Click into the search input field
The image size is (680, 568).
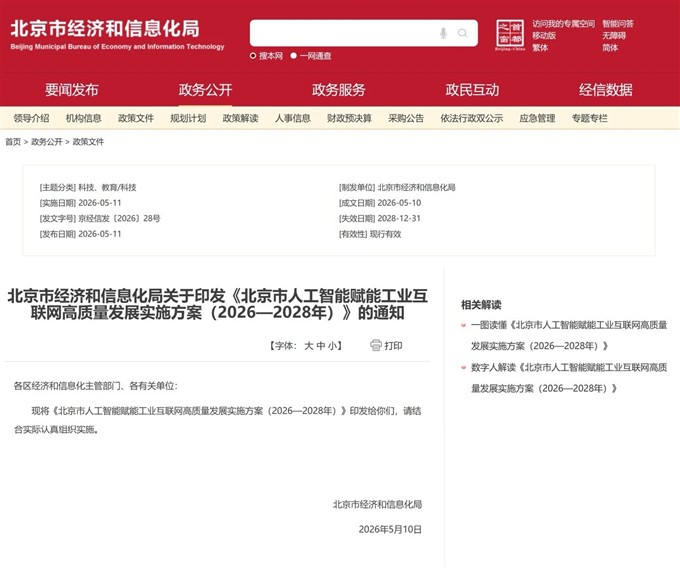click(345, 33)
